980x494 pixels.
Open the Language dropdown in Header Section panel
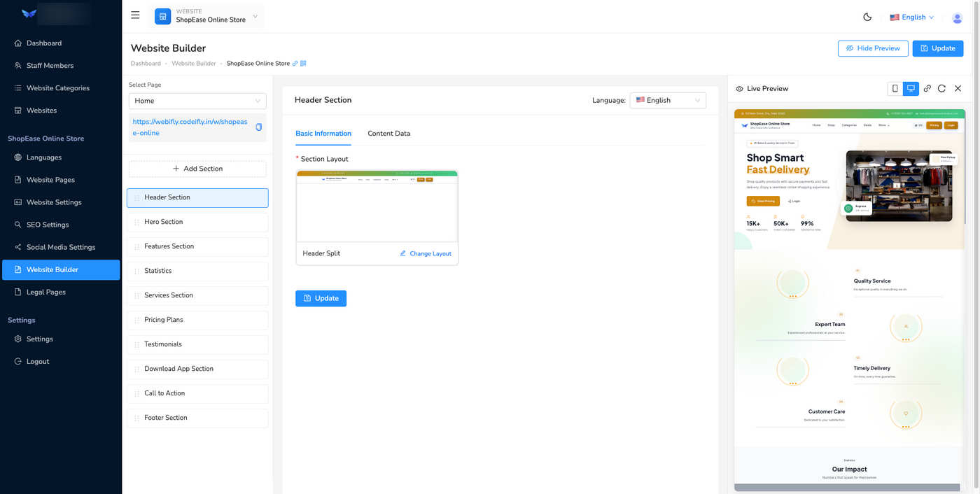pyautogui.click(x=668, y=101)
